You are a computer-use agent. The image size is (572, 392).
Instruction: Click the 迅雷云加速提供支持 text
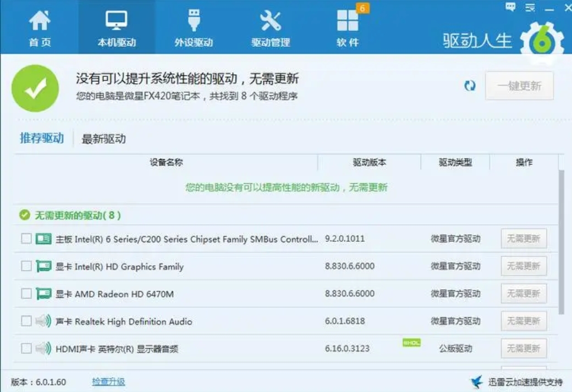click(x=525, y=382)
